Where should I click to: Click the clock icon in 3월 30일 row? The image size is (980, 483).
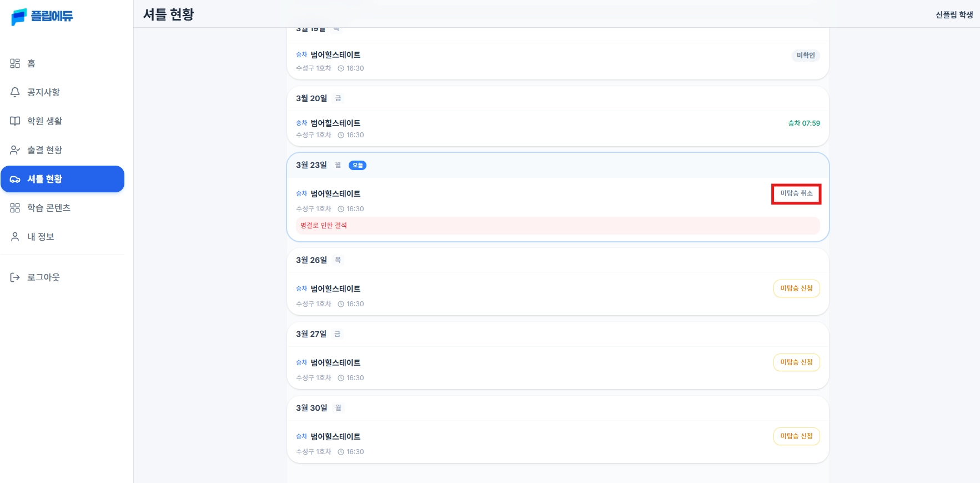coord(341,452)
